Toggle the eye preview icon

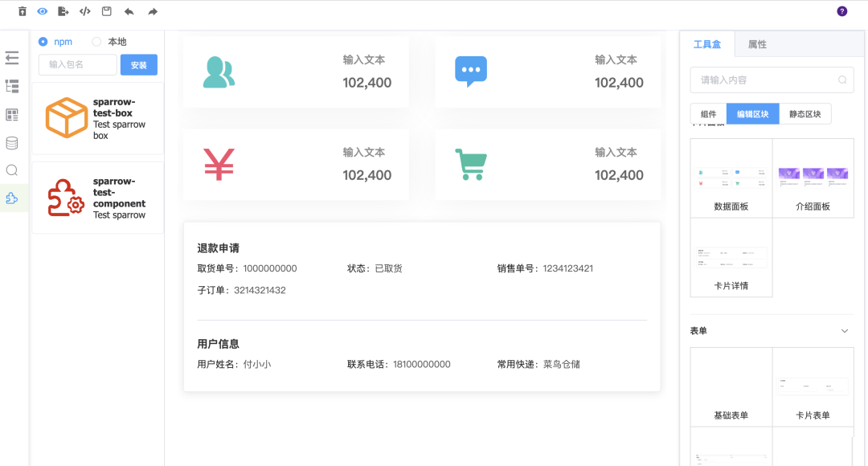tap(43, 11)
